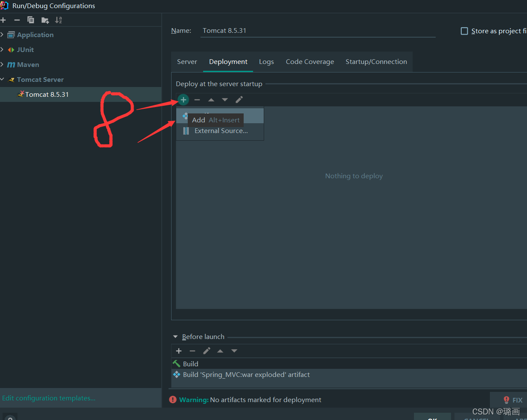Add a new Before launch task
This screenshot has height=420, width=527.
pos(178,350)
